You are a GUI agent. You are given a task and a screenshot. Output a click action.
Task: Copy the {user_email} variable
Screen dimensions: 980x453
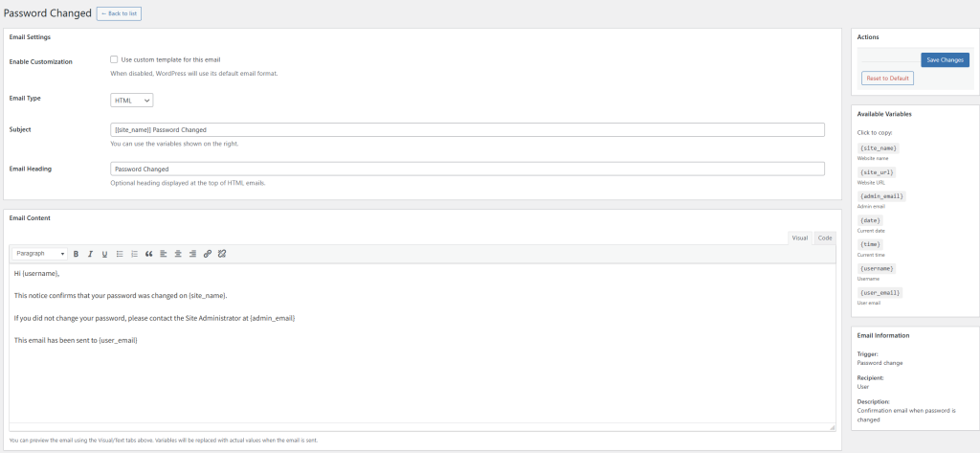[880, 293]
